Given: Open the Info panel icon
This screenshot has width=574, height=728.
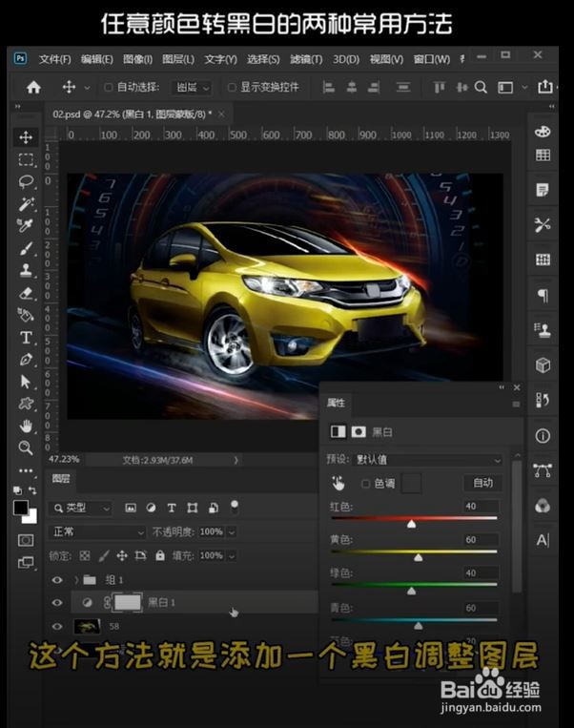Looking at the screenshot, I should (543, 436).
